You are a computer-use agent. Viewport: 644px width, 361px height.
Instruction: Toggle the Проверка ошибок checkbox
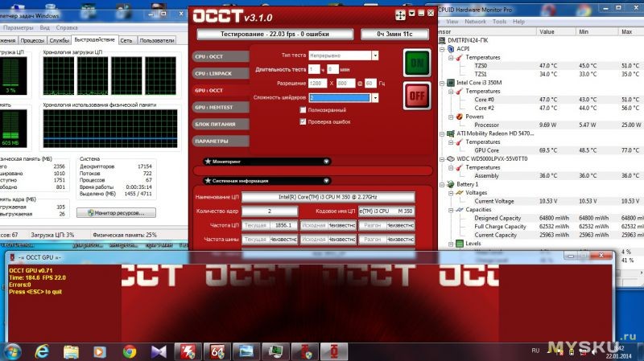[x=303, y=122]
